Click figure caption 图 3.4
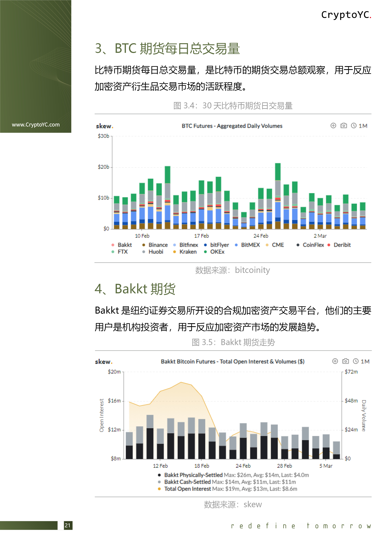 (x=233, y=106)
